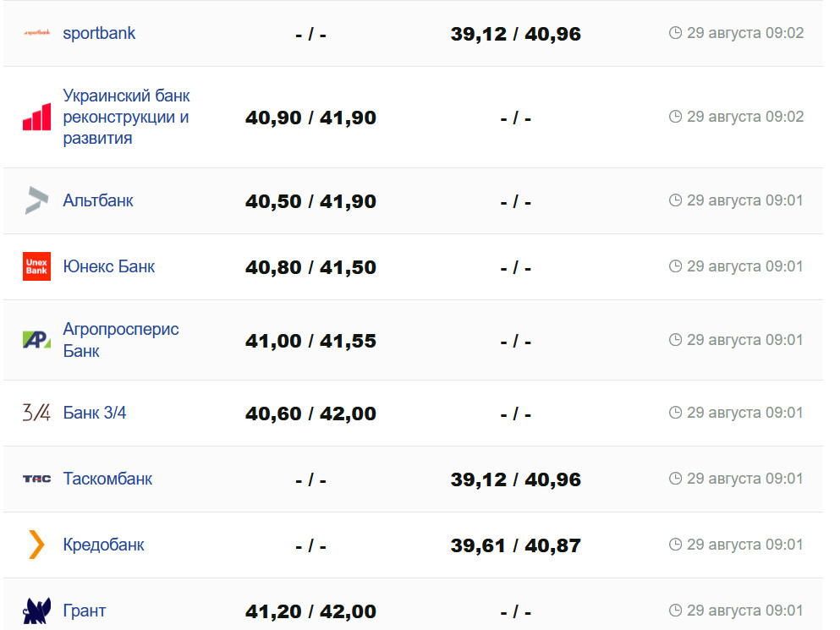Go to Юнекс Банк link
The width and height of the screenshot is (840, 630).
tap(109, 266)
